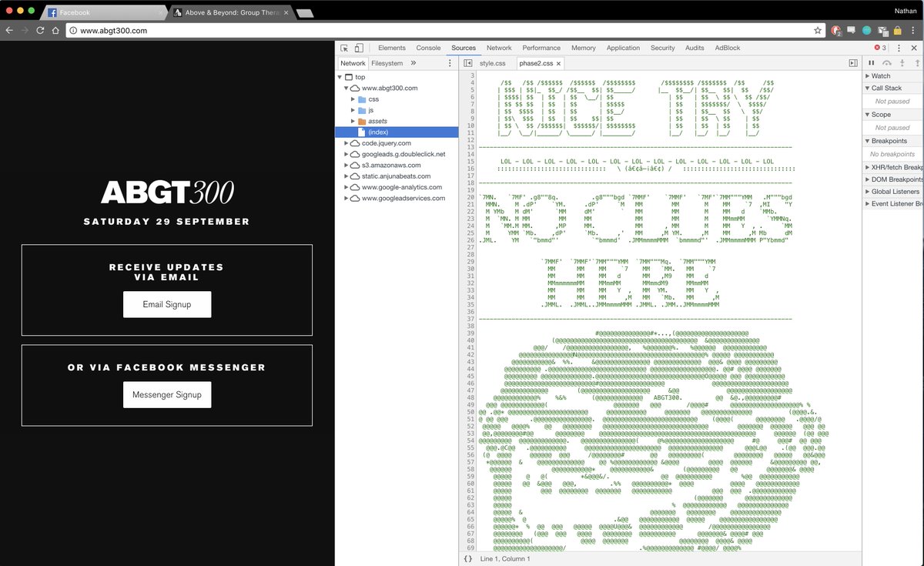This screenshot has width=924, height=566.
Task: Collapse the top frame tree node
Action: (x=340, y=77)
